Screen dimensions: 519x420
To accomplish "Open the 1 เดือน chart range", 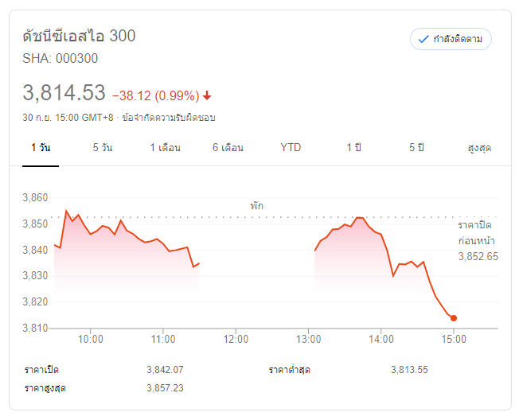I will tap(165, 148).
